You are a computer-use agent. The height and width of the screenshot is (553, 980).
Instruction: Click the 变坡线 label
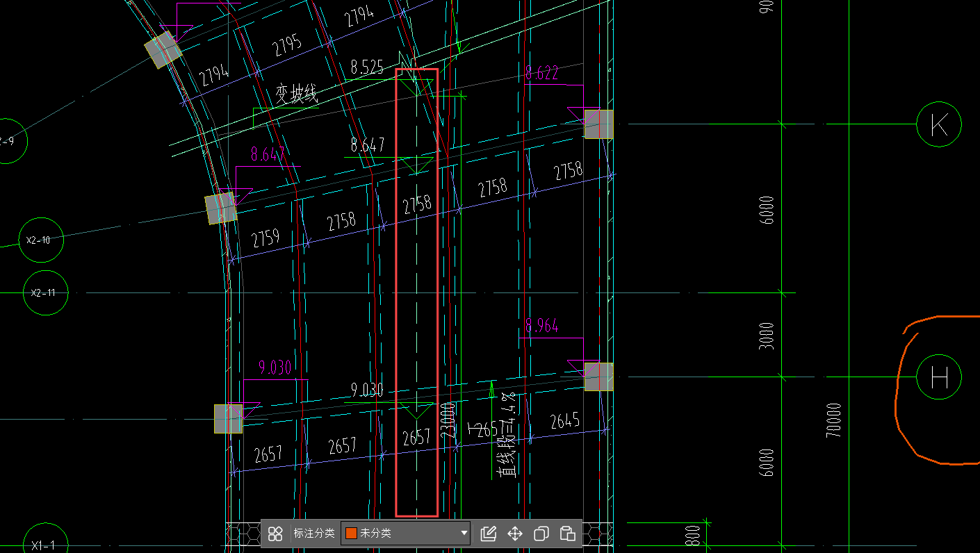(296, 94)
